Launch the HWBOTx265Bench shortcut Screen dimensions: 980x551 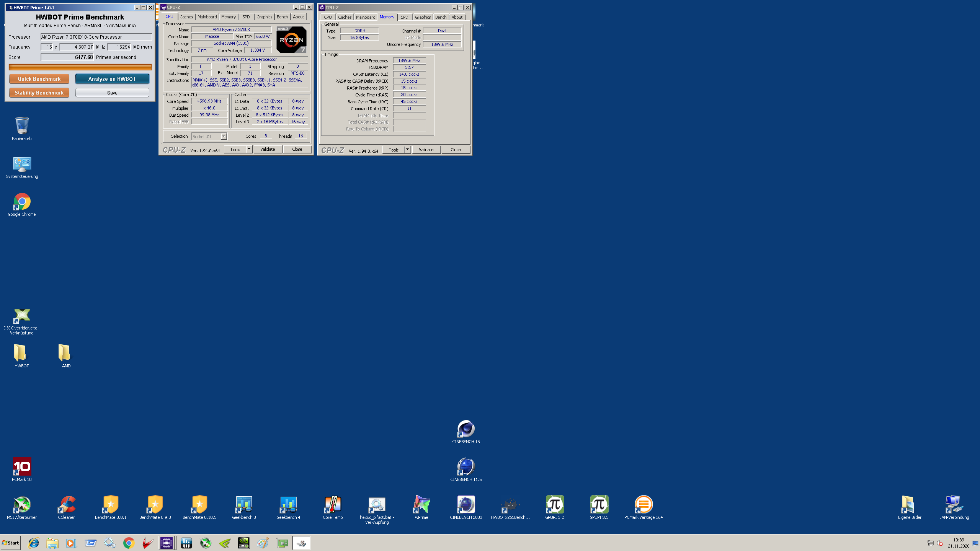[x=510, y=507]
